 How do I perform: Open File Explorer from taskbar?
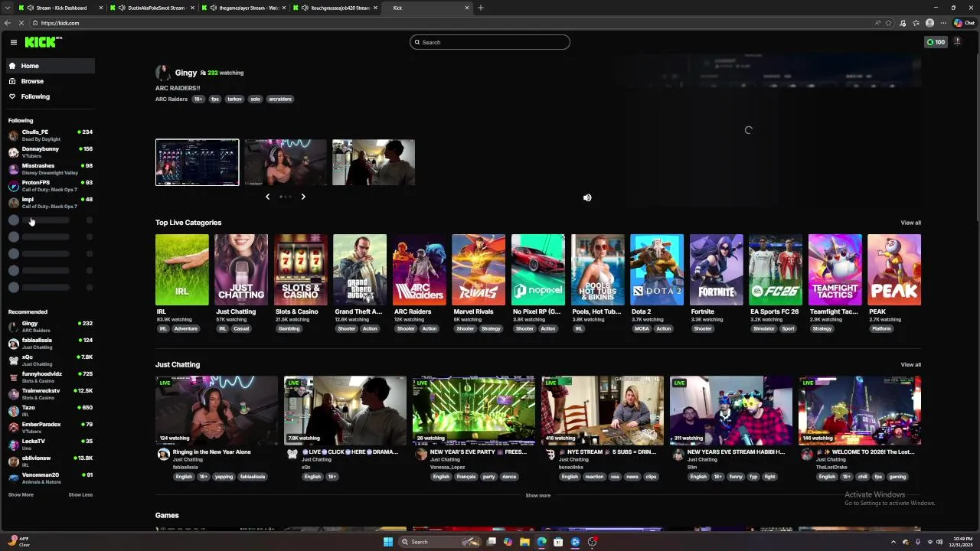click(524, 542)
